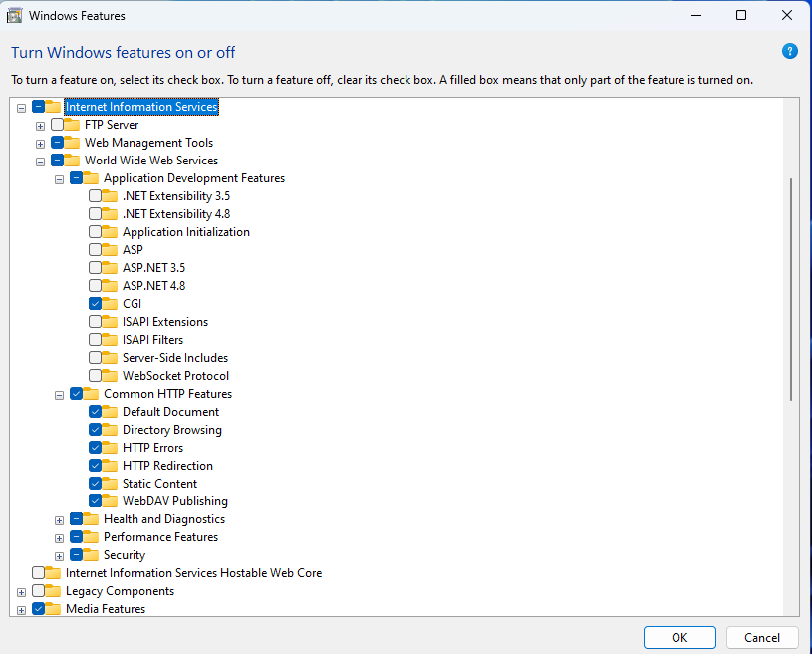Click the Performance Features folder icon
812x654 pixels.
click(x=91, y=537)
